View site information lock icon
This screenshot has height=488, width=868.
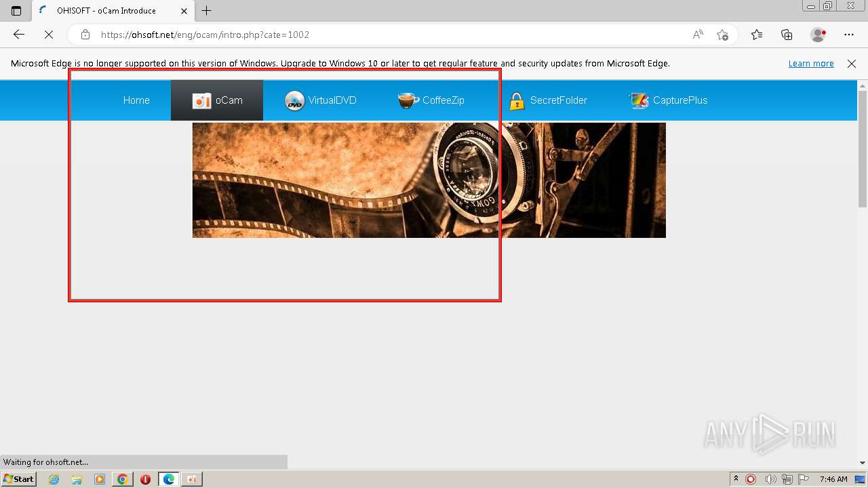[85, 35]
